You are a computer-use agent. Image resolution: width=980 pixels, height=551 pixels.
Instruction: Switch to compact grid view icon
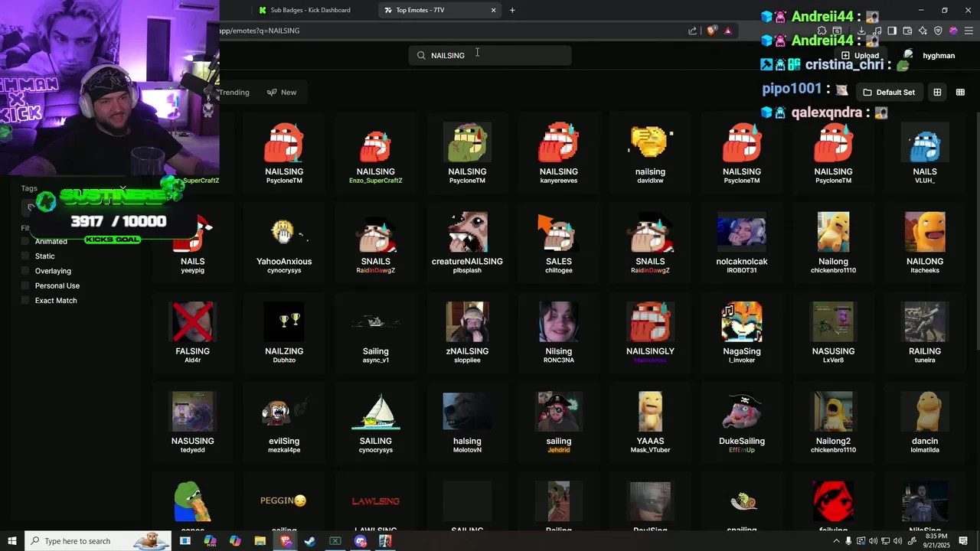click(960, 92)
